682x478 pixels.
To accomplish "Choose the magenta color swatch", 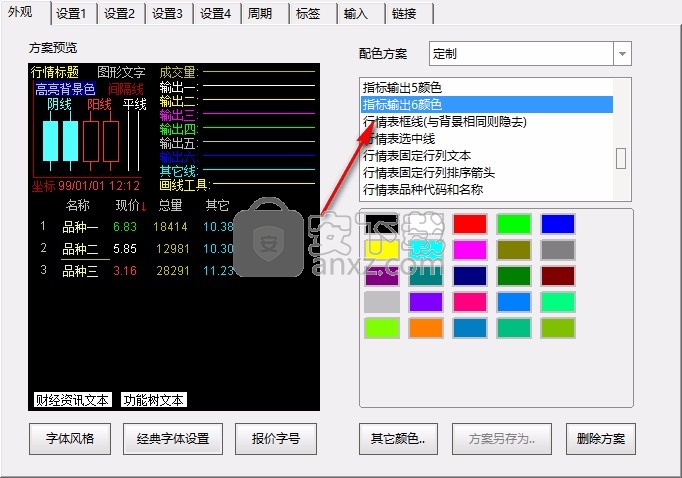I will click(x=470, y=250).
